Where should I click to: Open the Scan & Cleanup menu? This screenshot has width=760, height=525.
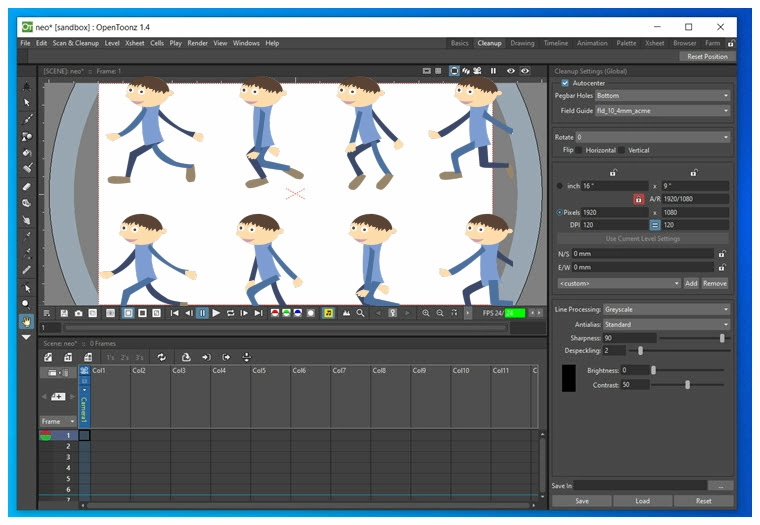point(76,43)
